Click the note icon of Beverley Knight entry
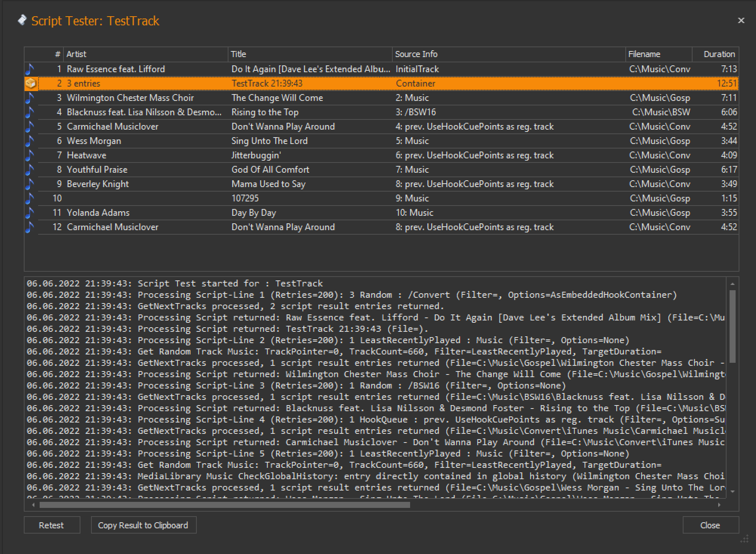This screenshot has width=756, height=554. click(x=30, y=184)
